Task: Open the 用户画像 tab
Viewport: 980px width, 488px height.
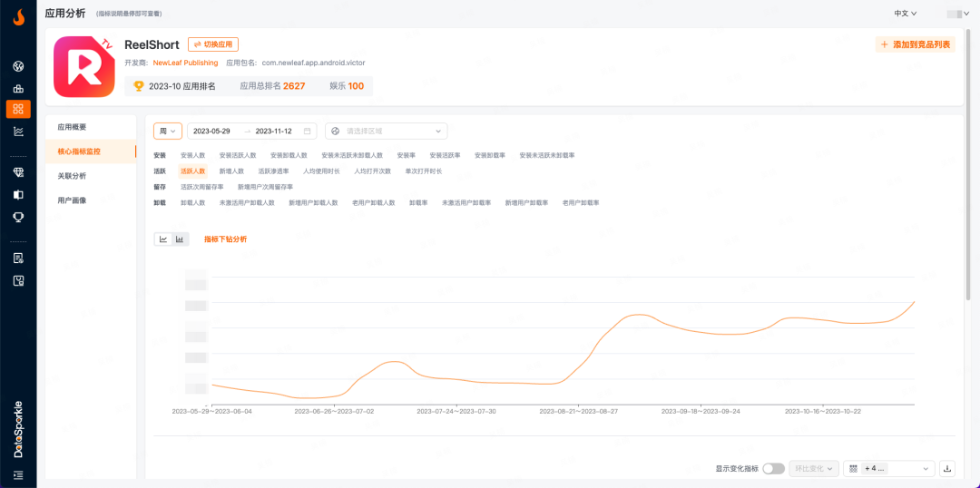Action: (x=72, y=200)
